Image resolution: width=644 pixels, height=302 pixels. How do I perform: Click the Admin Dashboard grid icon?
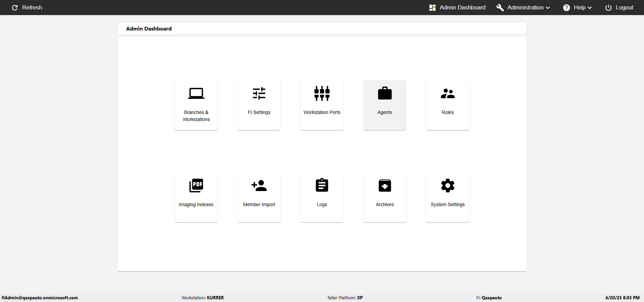pyautogui.click(x=432, y=8)
